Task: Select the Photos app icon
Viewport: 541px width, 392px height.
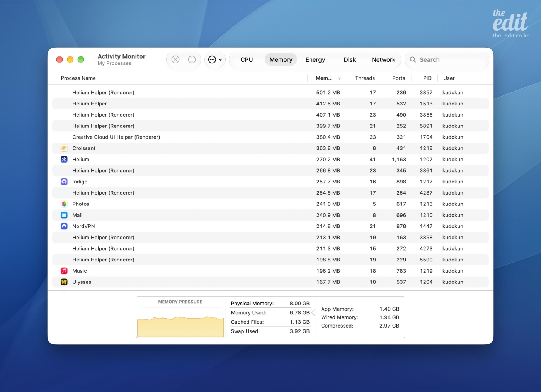Action: (x=64, y=204)
